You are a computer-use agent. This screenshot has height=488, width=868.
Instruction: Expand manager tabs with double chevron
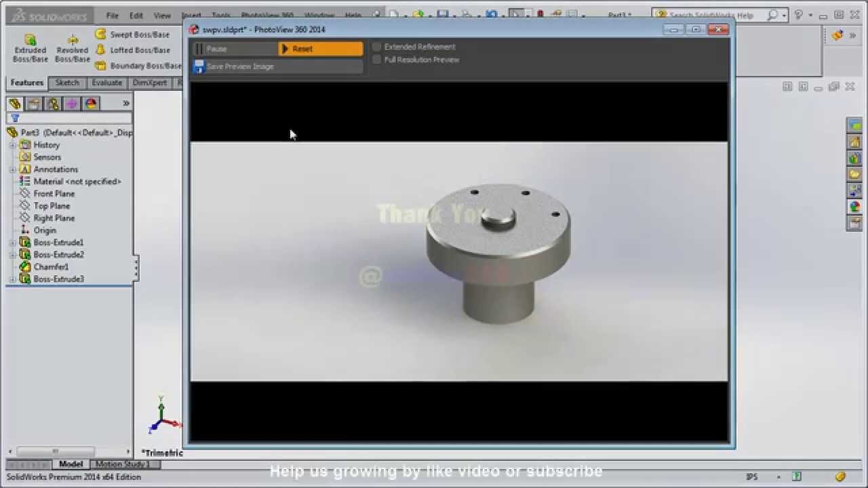125,104
